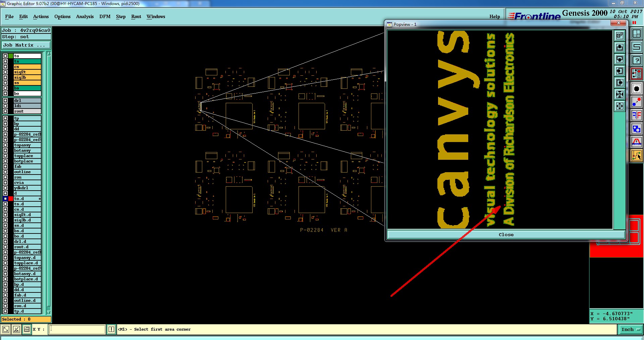
Task: Click the Step: set field
Action: pyautogui.click(x=26, y=37)
